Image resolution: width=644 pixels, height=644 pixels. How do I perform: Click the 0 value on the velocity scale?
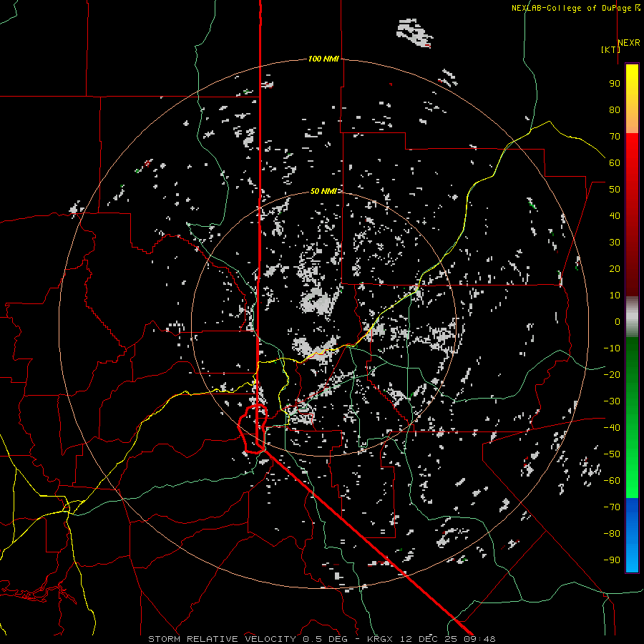point(618,321)
